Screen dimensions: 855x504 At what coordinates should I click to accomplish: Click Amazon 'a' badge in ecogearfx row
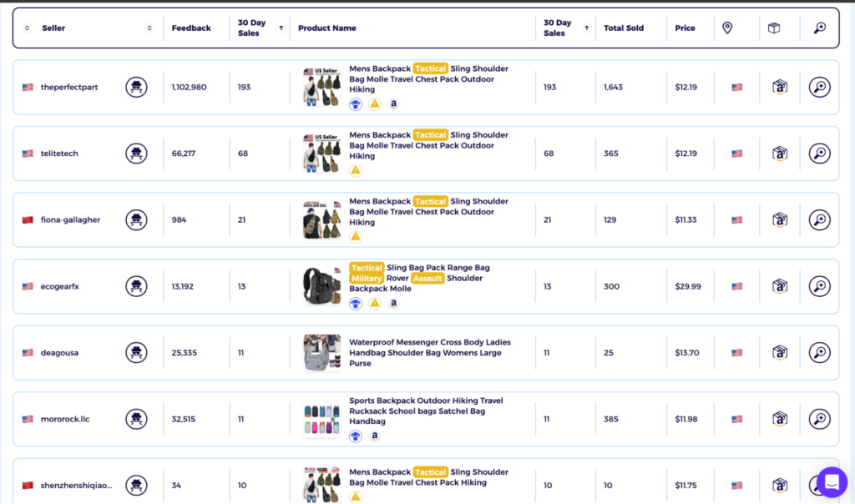pyautogui.click(x=393, y=303)
